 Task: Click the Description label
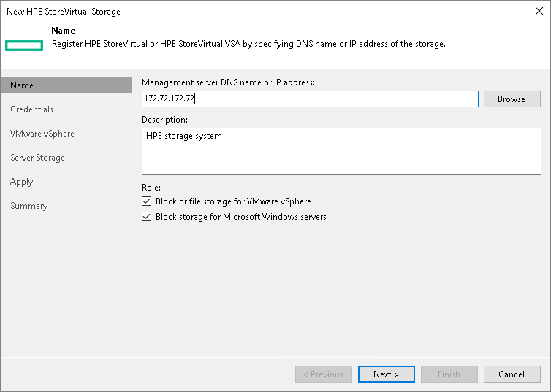pyautogui.click(x=165, y=120)
